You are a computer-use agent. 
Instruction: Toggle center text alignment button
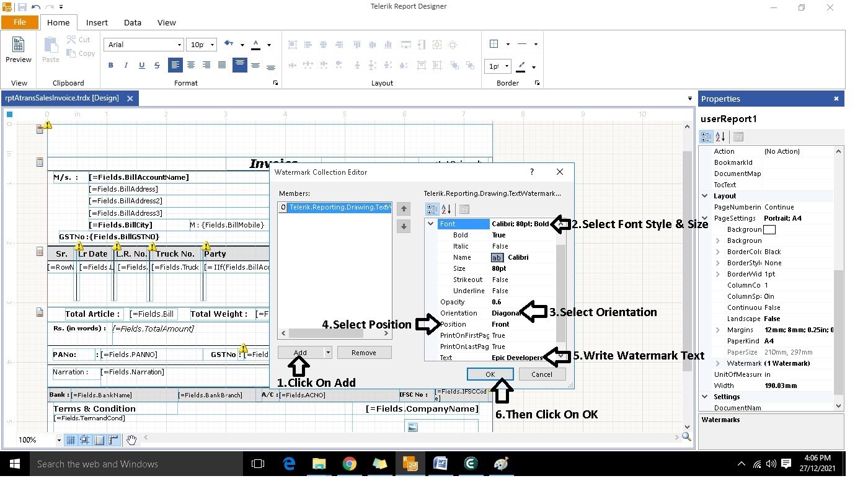[x=191, y=65]
